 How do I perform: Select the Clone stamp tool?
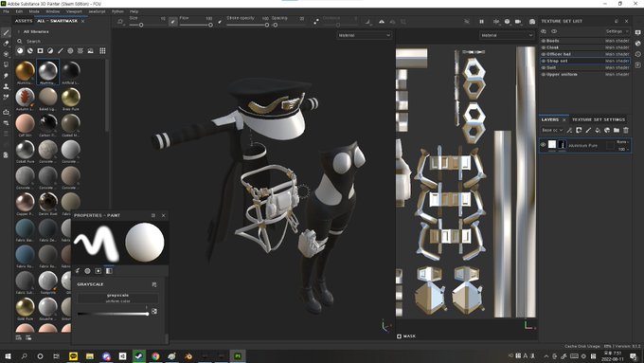pyautogui.click(x=6, y=86)
